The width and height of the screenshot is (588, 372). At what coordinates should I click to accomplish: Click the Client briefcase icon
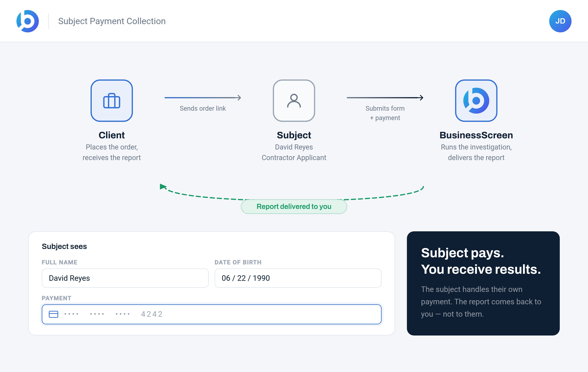112,100
